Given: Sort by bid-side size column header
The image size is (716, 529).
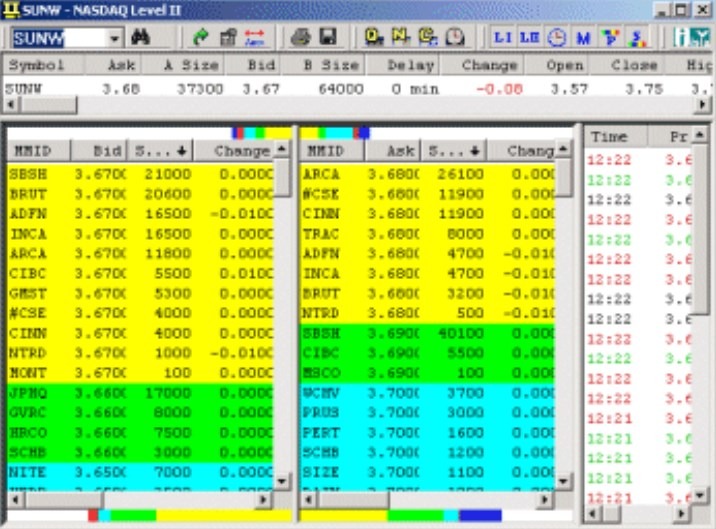Looking at the screenshot, I should [x=160, y=150].
